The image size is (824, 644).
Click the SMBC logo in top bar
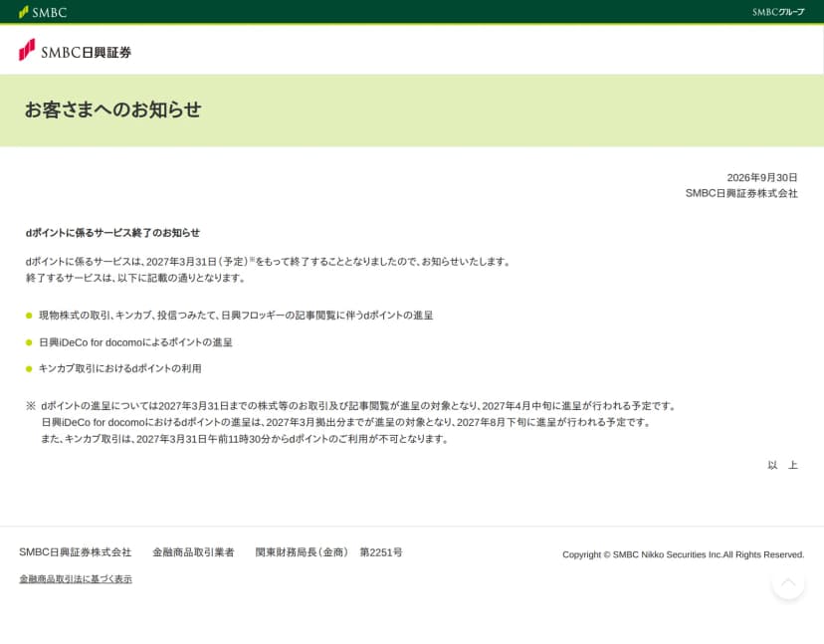click(43, 12)
